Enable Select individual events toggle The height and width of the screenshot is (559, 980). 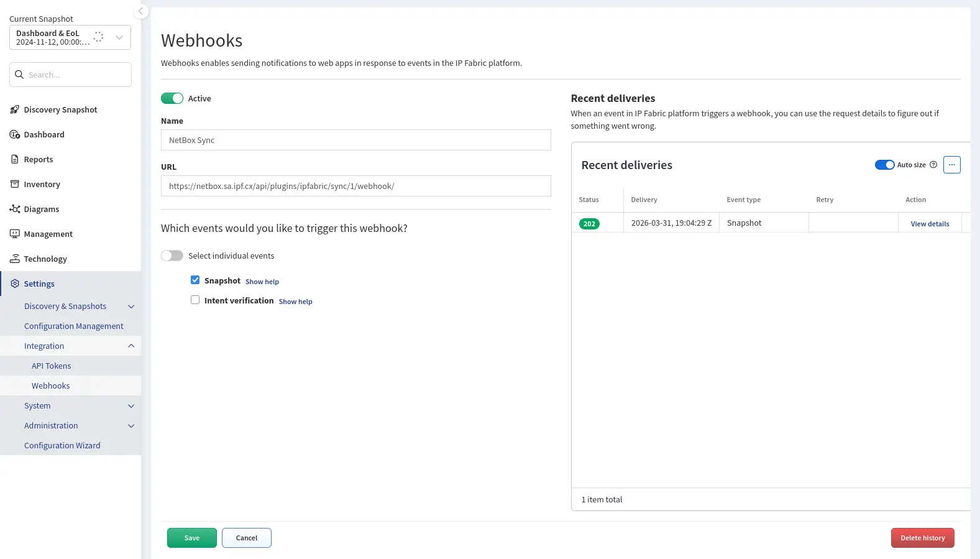pos(172,256)
